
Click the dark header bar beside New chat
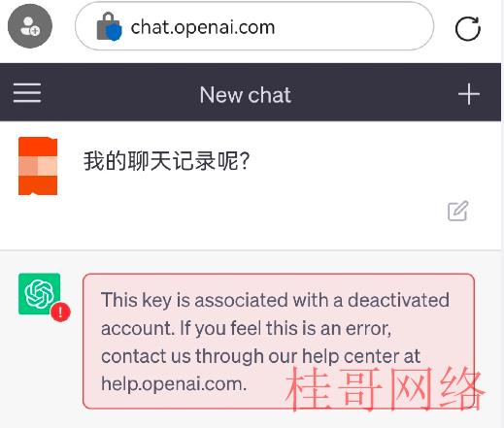point(372,94)
